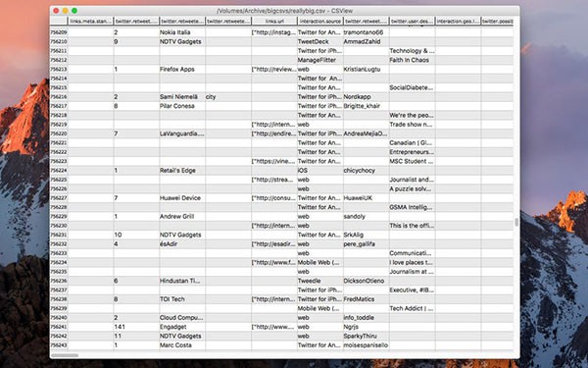Select the Engadget cell

[182, 327]
